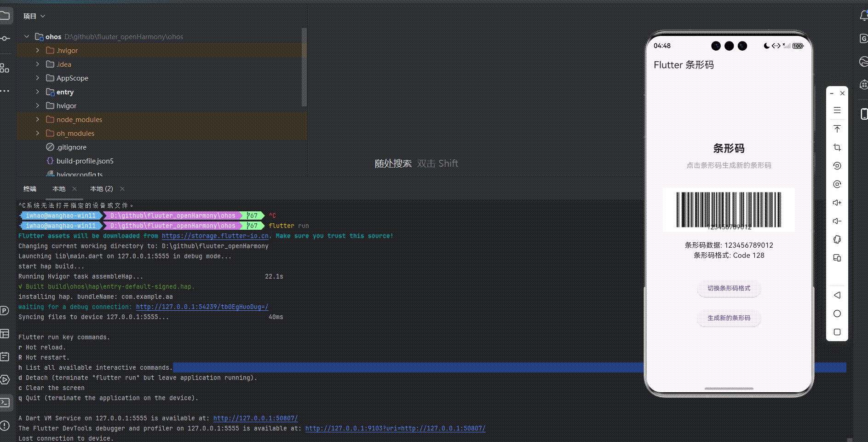Switch to the 本地 terminal tab
868x442 pixels.
[59, 189]
